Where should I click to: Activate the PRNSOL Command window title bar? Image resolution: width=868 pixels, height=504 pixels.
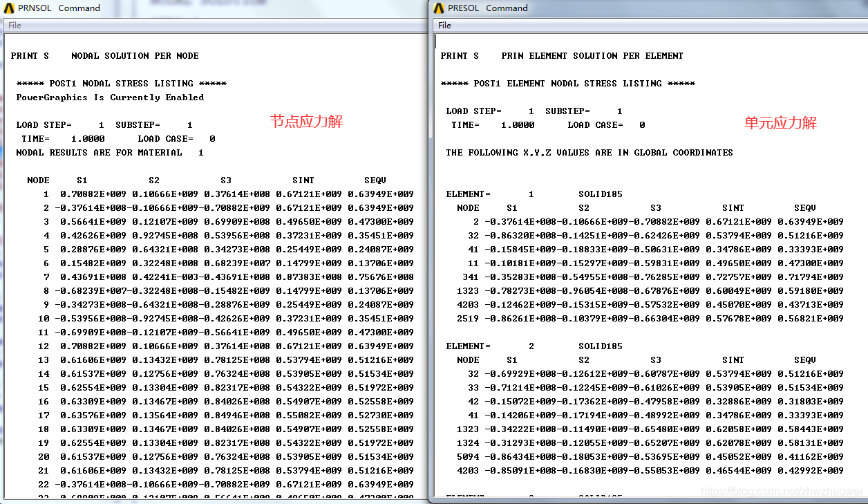click(x=207, y=8)
